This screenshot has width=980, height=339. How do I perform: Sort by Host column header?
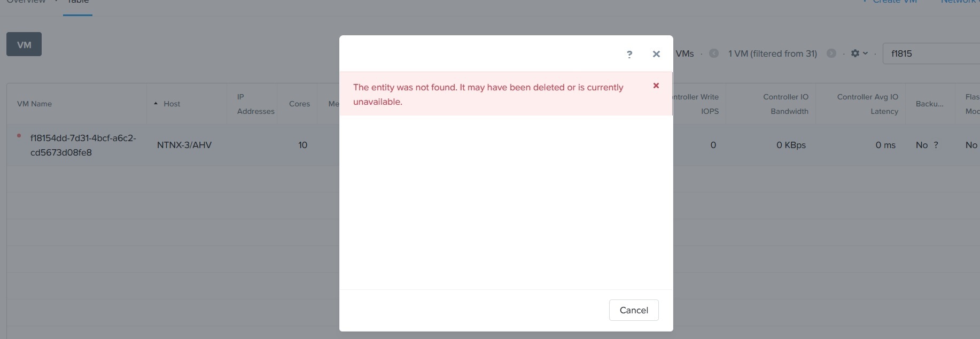point(172,104)
